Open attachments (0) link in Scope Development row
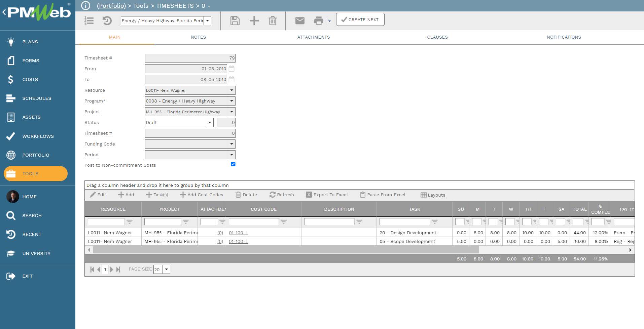The image size is (644, 329). point(220,241)
